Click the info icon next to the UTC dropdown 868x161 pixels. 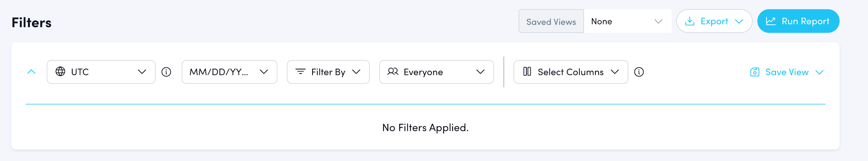166,72
